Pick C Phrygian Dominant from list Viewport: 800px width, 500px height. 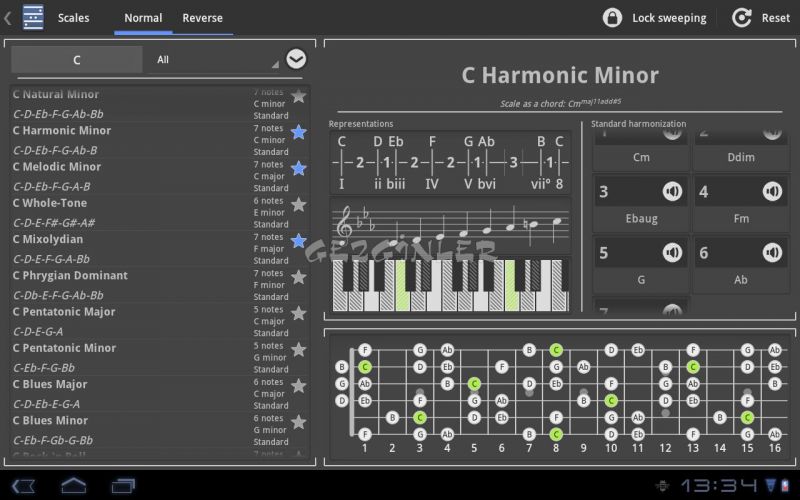click(160, 285)
